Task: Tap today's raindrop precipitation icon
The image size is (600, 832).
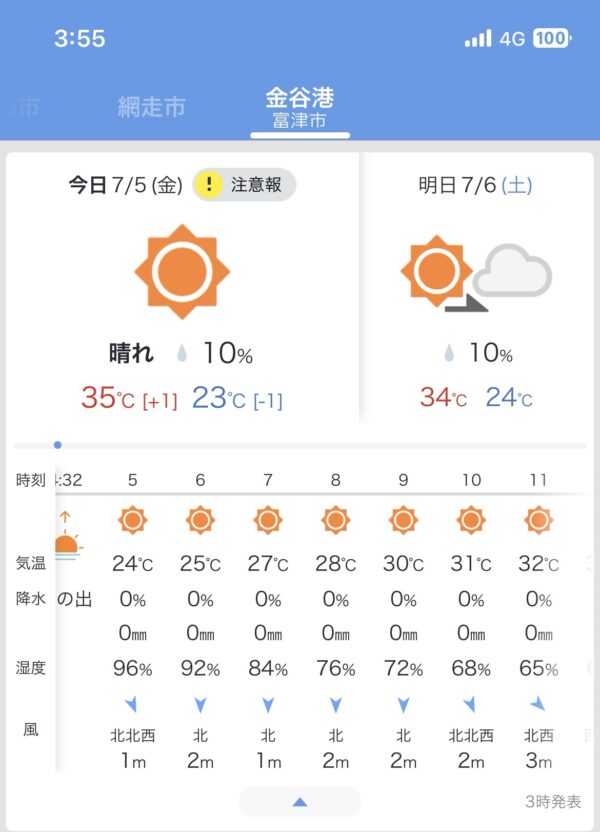Action: coord(182,353)
